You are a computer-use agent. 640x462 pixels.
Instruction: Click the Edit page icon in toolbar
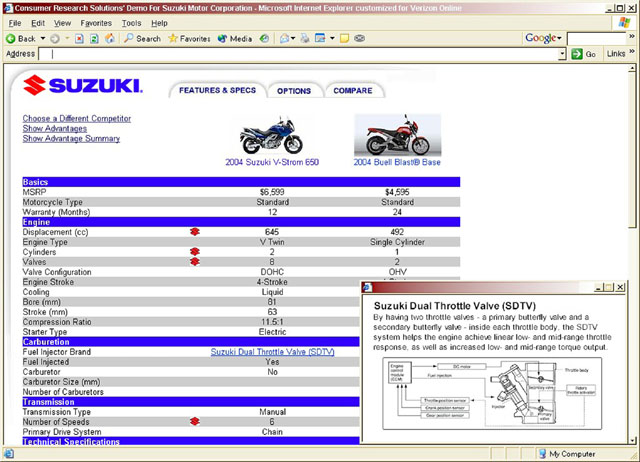(x=320, y=39)
